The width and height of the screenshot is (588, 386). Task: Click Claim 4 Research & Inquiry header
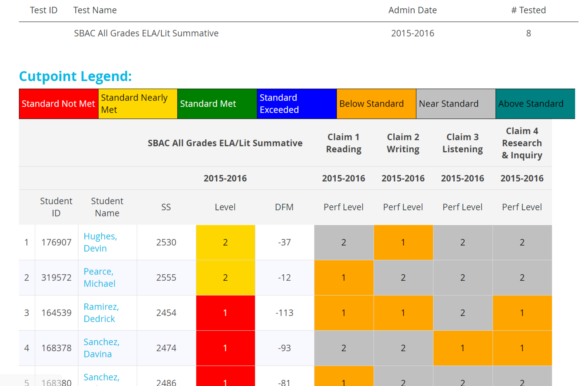point(522,143)
